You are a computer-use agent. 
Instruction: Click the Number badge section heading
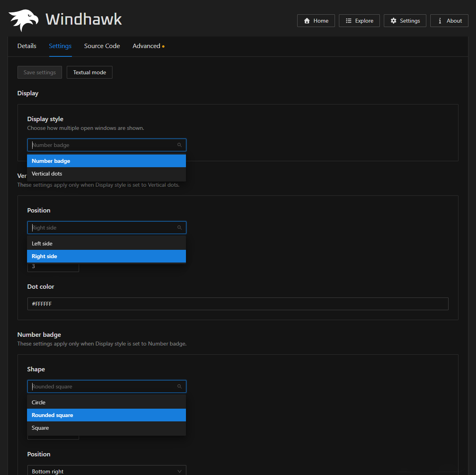(x=39, y=334)
